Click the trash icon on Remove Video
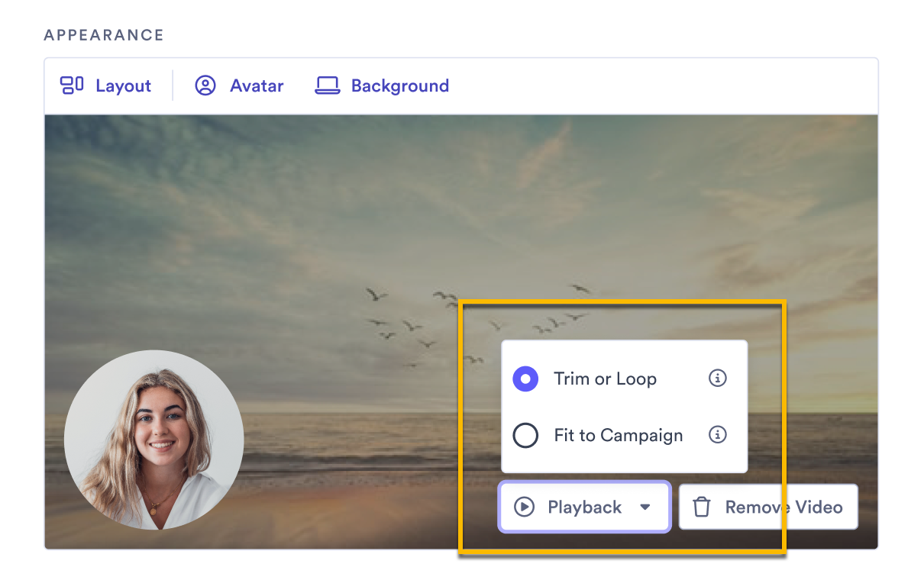This screenshot has width=924, height=580. point(702,506)
